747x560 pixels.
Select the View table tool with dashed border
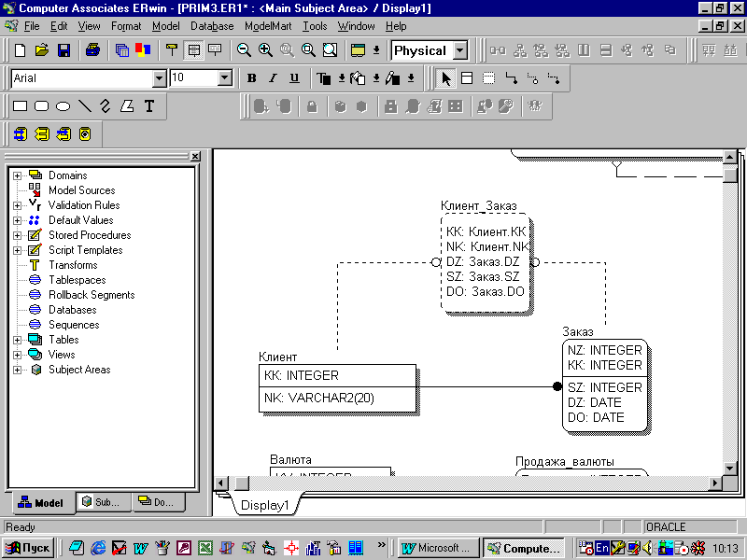(488, 78)
